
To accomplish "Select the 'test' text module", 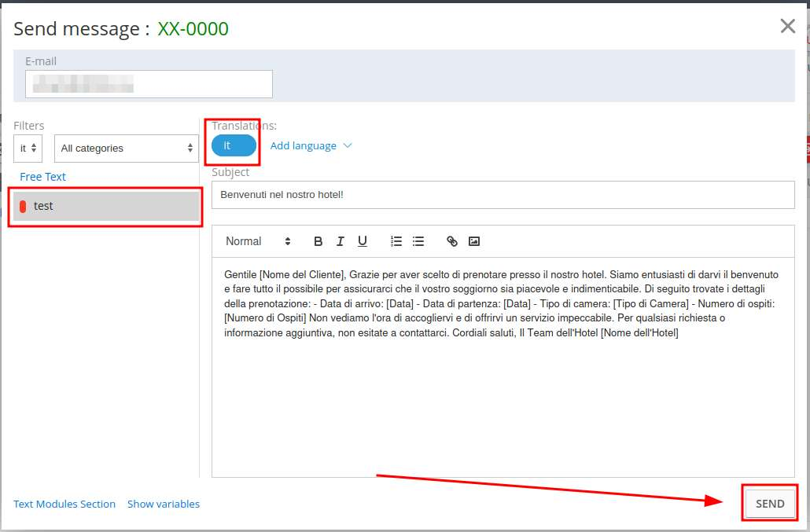I will pyautogui.click(x=105, y=206).
